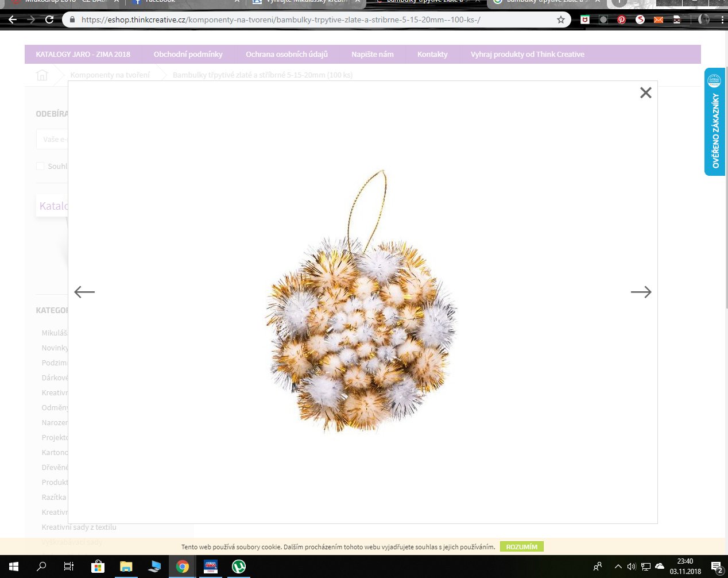The image size is (728, 578).
Task: Click the Pinterest extension icon
Action: tap(621, 20)
